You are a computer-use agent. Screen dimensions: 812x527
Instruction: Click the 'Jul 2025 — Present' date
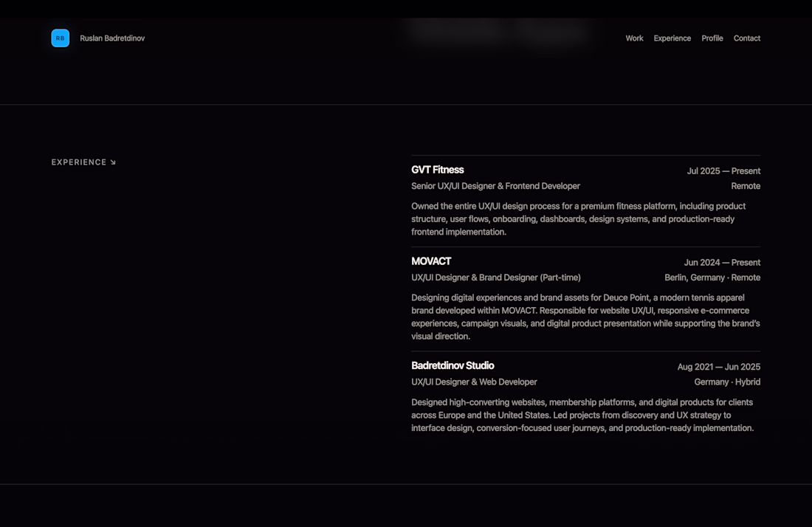(723, 170)
